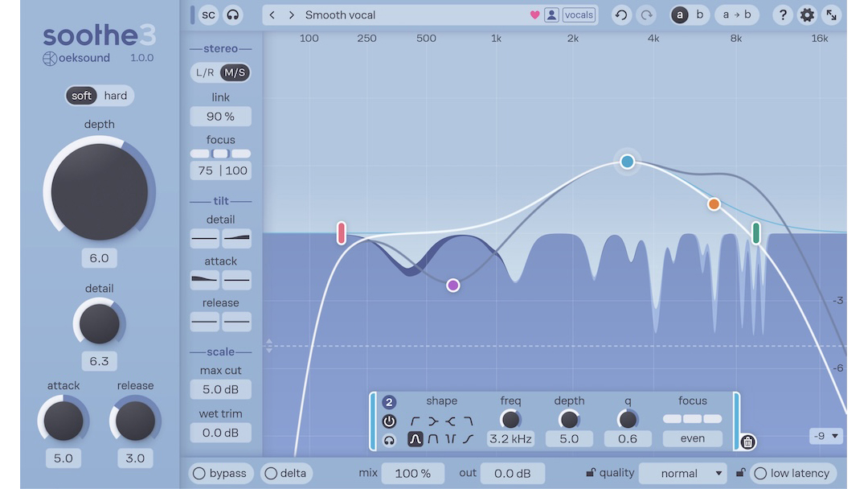This screenshot has width=868, height=489.
Task: Delete band 2 with the trash icon
Action: [748, 442]
